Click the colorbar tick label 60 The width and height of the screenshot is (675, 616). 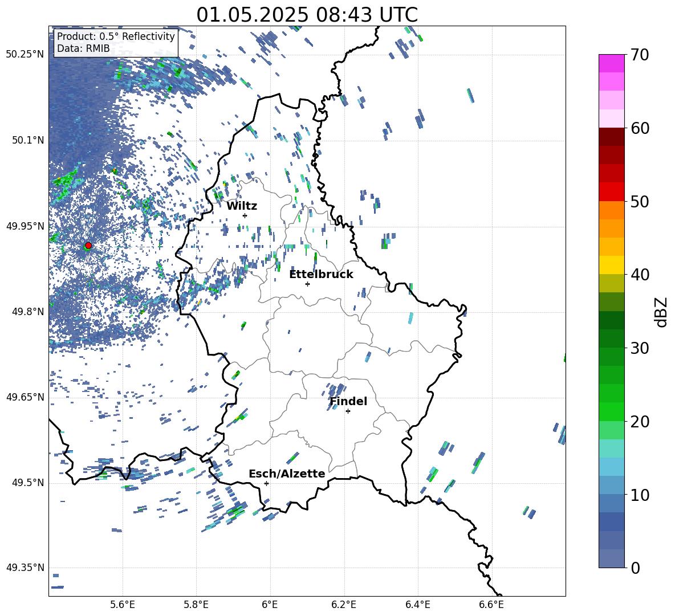[x=640, y=128]
